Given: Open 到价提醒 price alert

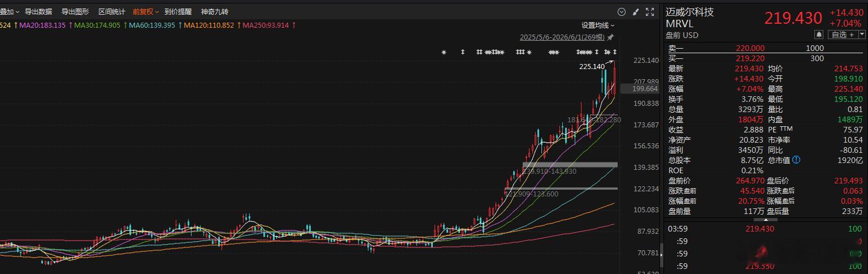Looking at the screenshot, I should click(x=178, y=12).
